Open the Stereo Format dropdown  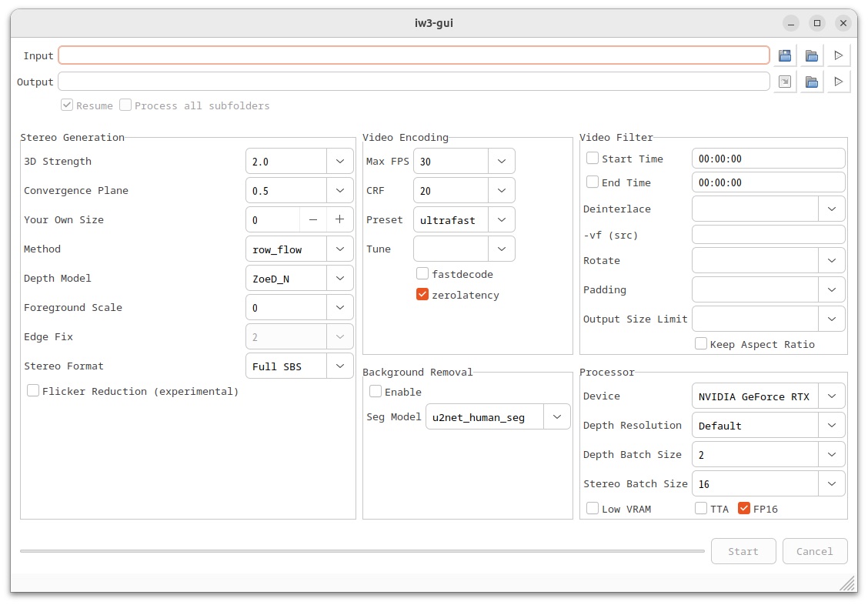click(340, 366)
